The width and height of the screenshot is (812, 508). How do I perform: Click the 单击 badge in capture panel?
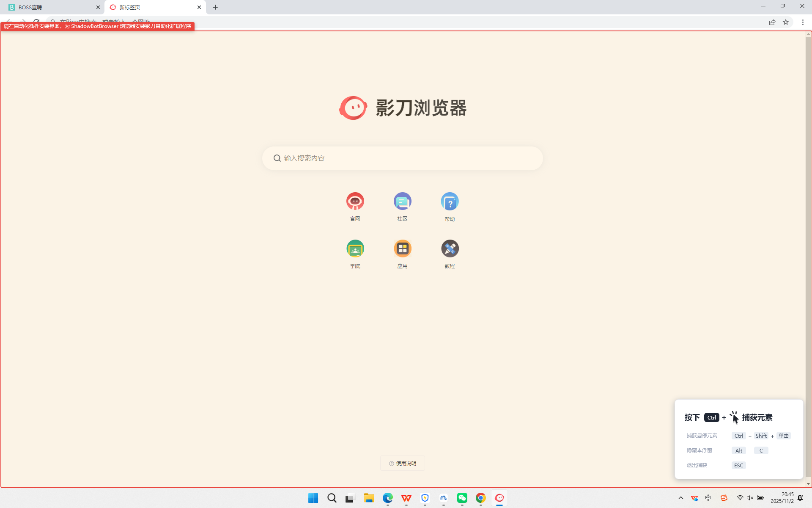tap(784, 436)
